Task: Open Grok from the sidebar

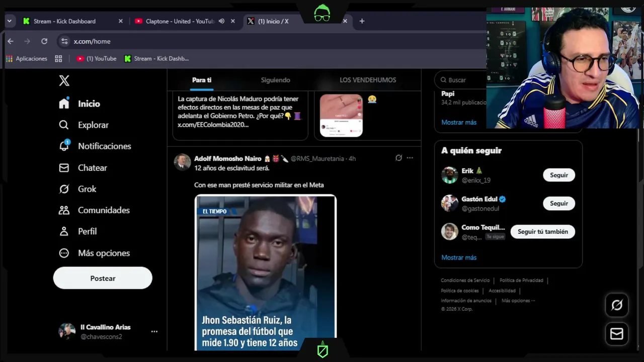Action: coord(77,189)
